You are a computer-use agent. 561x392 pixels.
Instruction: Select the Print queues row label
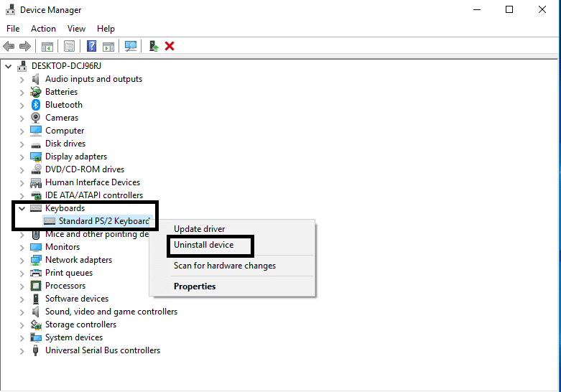pos(69,273)
